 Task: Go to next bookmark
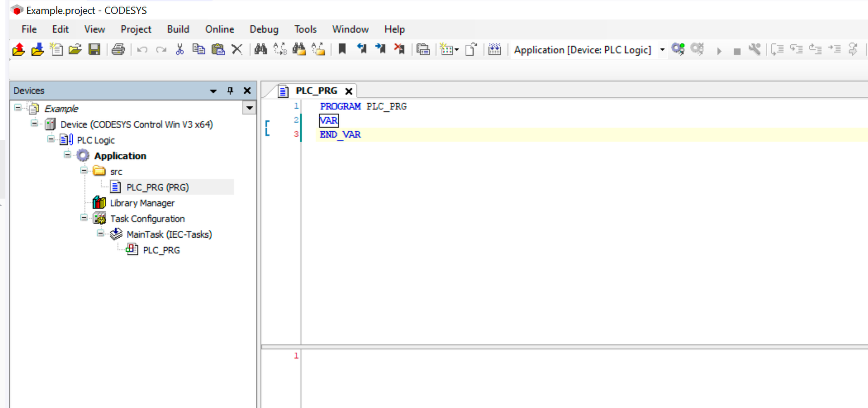pos(380,49)
